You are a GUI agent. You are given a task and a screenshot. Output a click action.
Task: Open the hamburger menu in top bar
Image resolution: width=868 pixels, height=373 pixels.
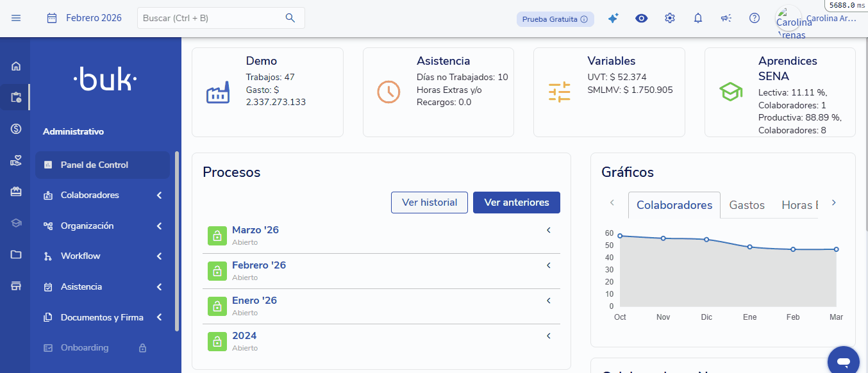pos(16,18)
